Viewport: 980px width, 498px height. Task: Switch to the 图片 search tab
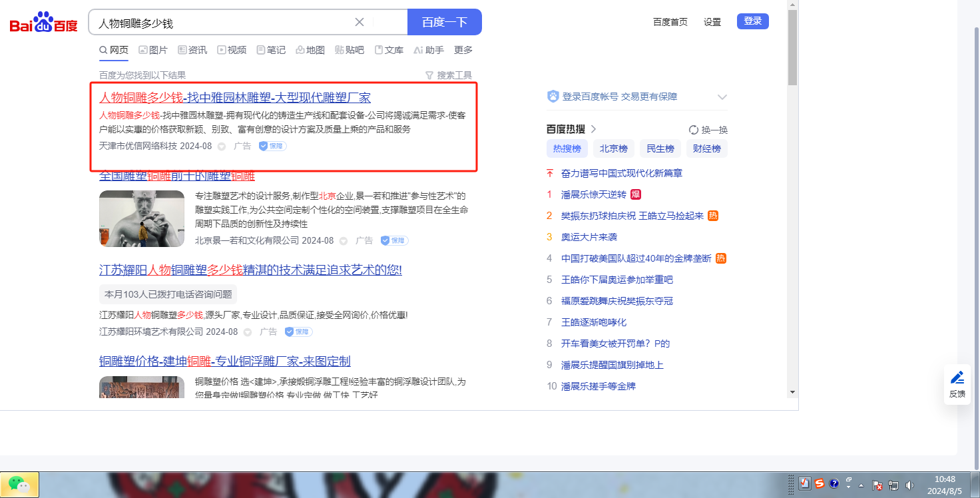153,50
